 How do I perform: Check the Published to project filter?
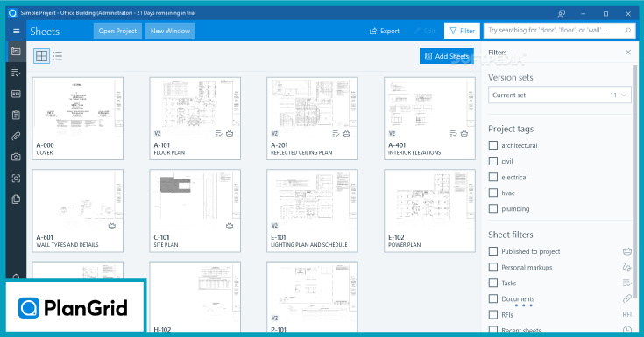tap(493, 251)
